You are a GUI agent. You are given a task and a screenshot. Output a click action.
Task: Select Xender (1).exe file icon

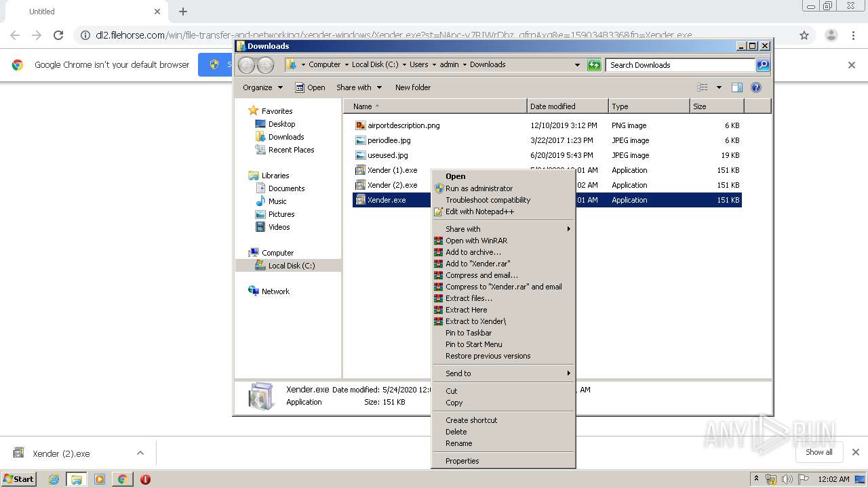(361, 170)
